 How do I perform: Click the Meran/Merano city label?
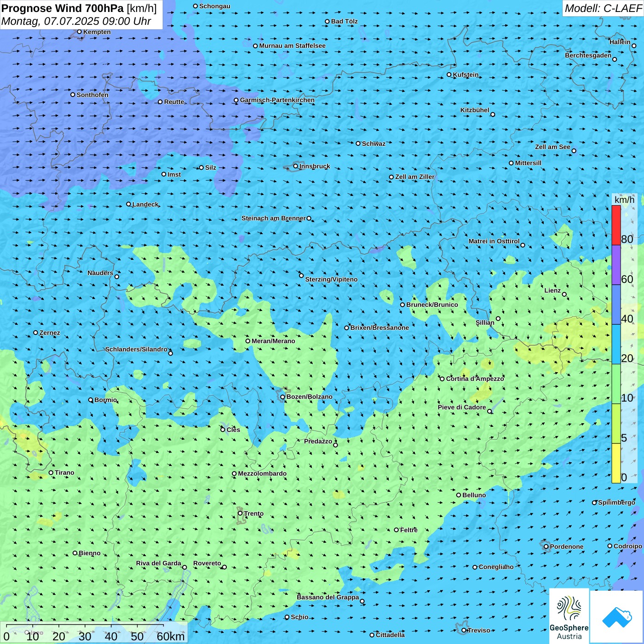pyautogui.click(x=273, y=341)
